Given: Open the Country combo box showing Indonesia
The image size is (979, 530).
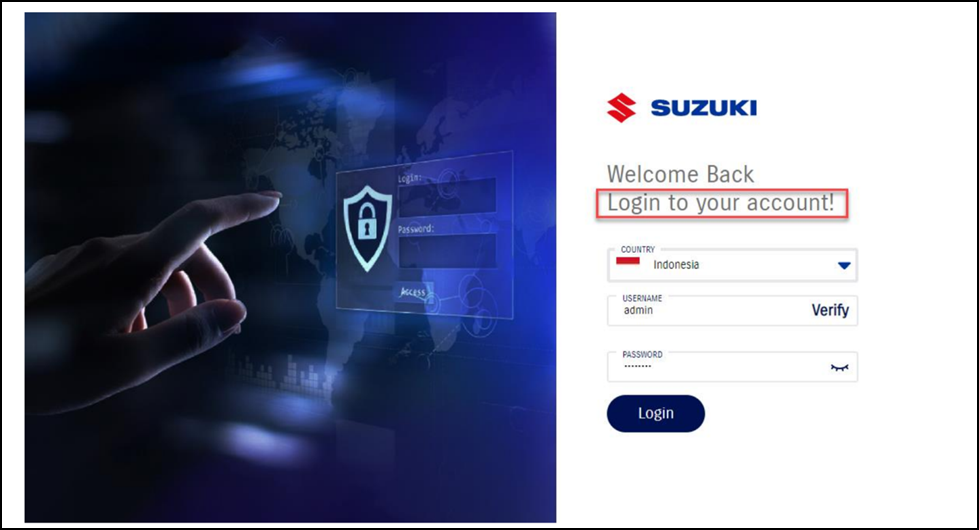Looking at the screenshot, I should click(x=732, y=265).
